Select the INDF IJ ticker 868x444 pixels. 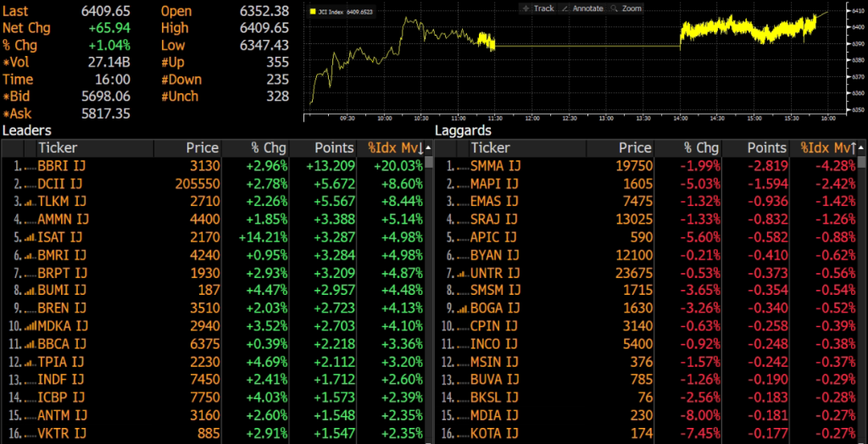[x=61, y=380]
